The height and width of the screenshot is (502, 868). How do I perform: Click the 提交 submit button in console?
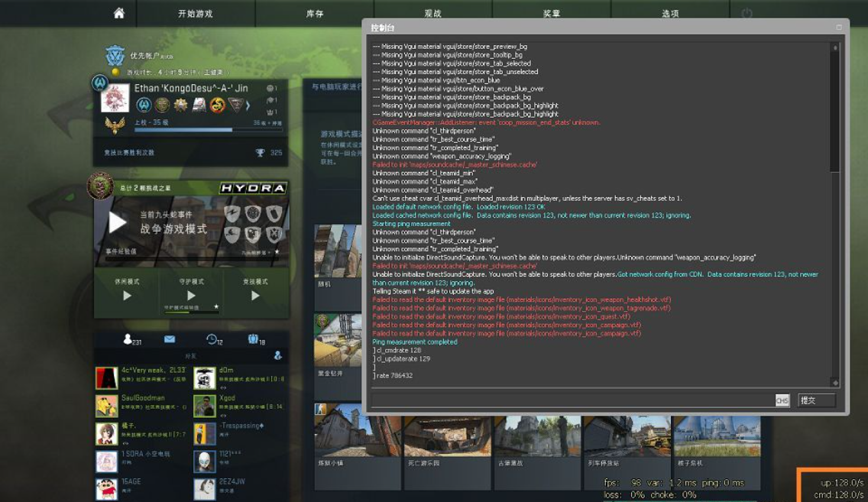[x=817, y=400]
